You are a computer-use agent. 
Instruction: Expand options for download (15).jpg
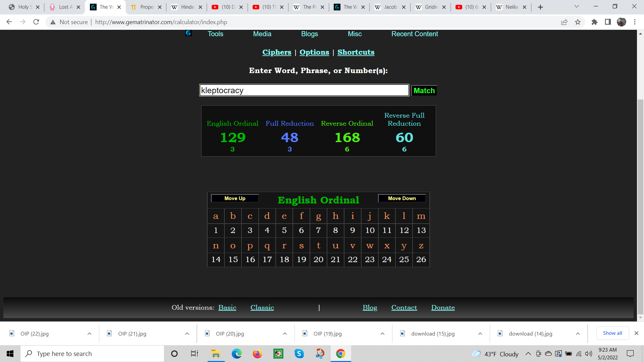pyautogui.click(x=480, y=334)
